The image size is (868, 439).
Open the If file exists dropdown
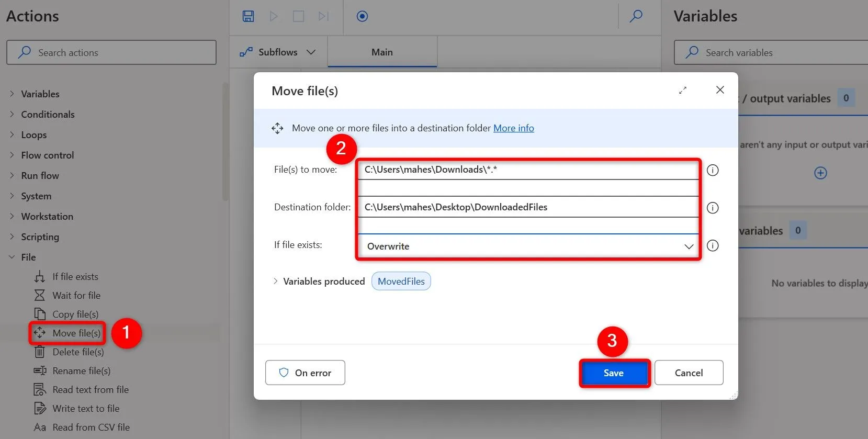click(x=528, y=246)
